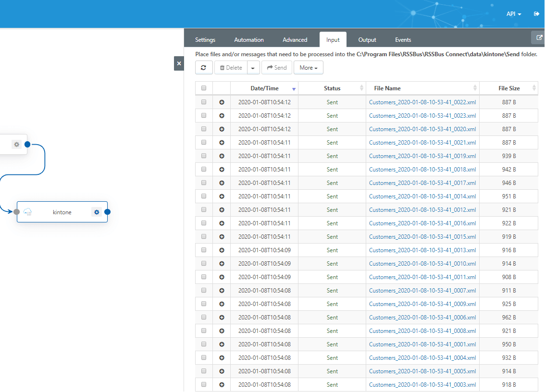545x392 pixels.
Task: Expand the row details for Customers 0022 file
Action: tap(222, 102)
